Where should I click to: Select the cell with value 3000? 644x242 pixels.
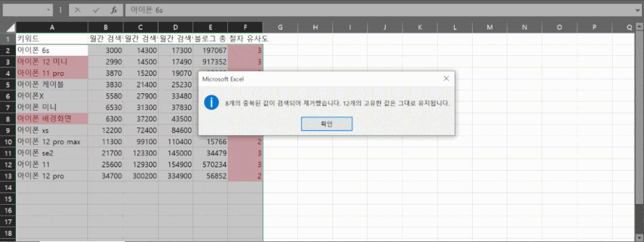click(105, 51)
